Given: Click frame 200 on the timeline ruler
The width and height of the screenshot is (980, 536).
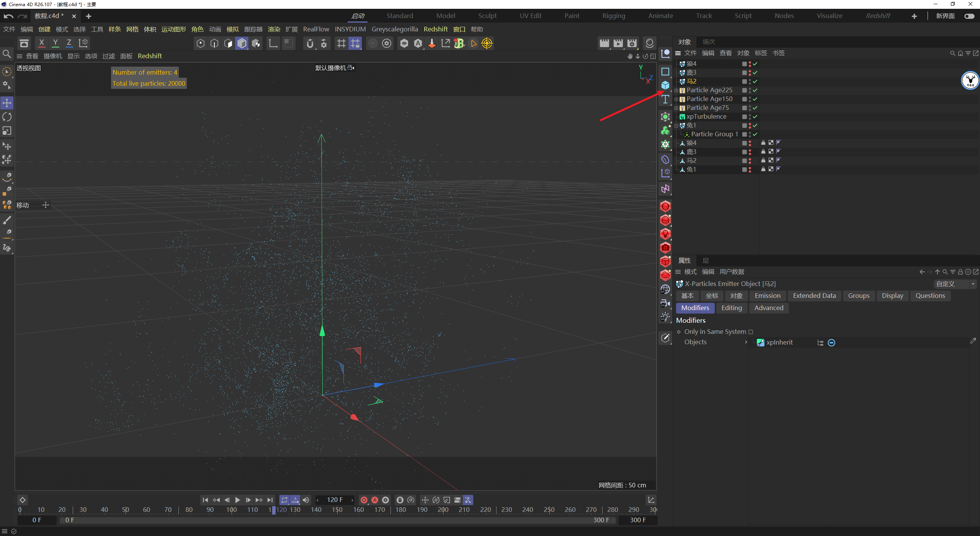Looking at the screenshot, I should (443, 510).
